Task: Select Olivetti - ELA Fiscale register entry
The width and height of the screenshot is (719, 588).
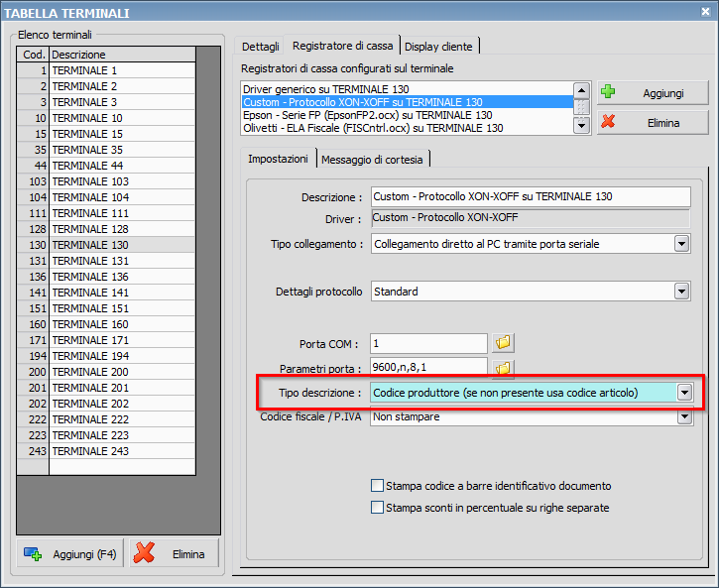Action: coord(408,127)
